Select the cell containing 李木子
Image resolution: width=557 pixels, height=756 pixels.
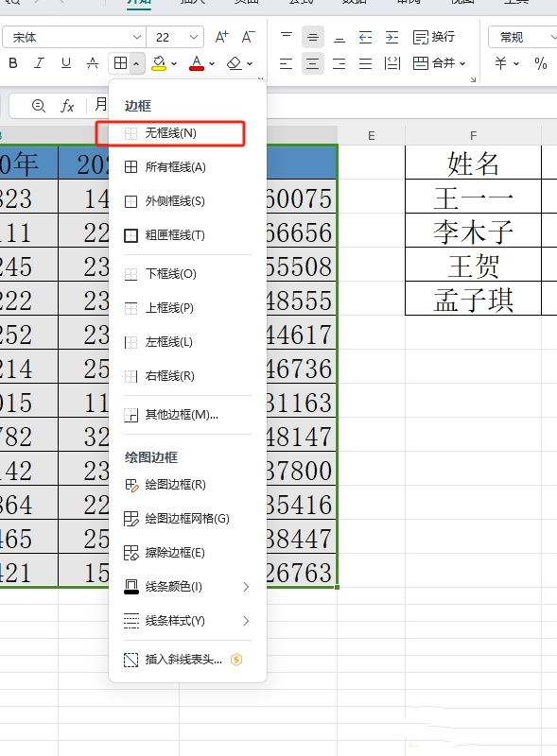[x=473, y=231]
